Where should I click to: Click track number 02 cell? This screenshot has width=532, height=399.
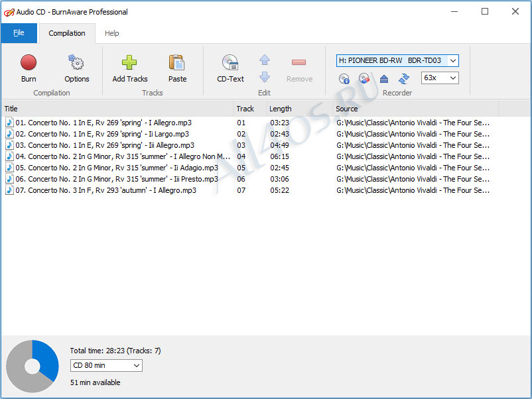click(241, 134)
